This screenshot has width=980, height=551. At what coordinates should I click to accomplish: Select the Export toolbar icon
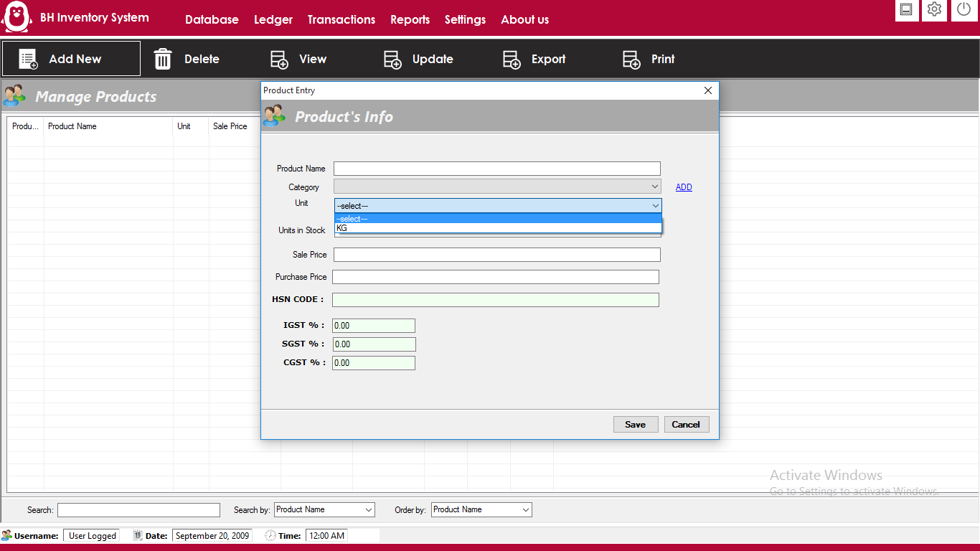point(512,60)
